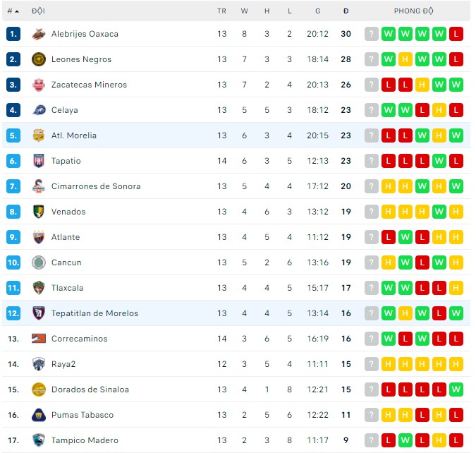Click the Zacatecas Mineros team logo
This screenshot has height=453, width=476.
[39, 85]
